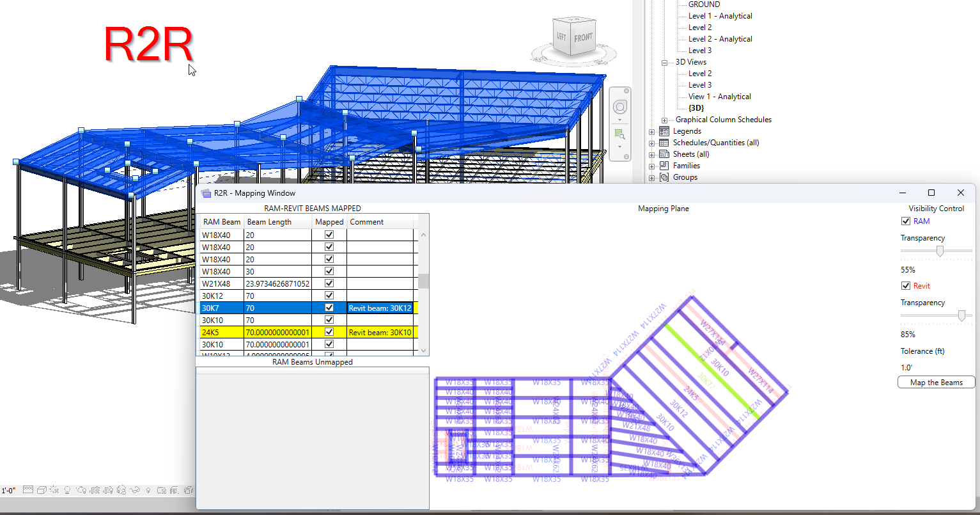Click the Comment column header

point(380,222)
